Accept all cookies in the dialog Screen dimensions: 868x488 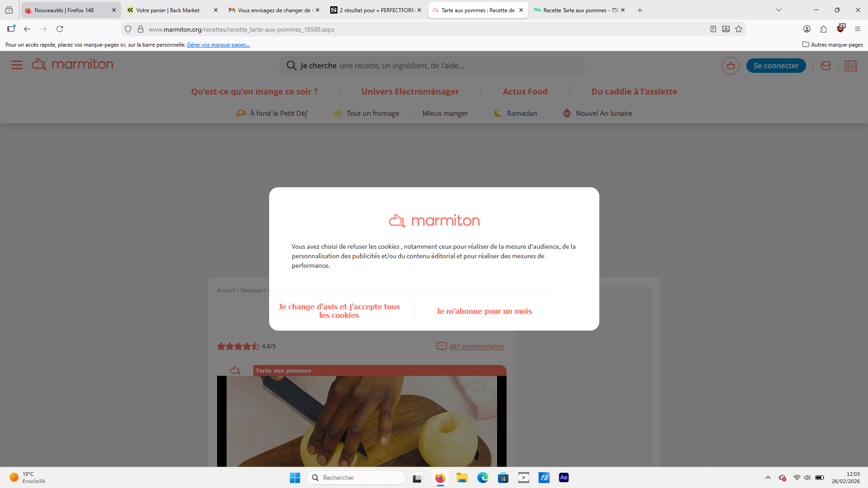339,311
